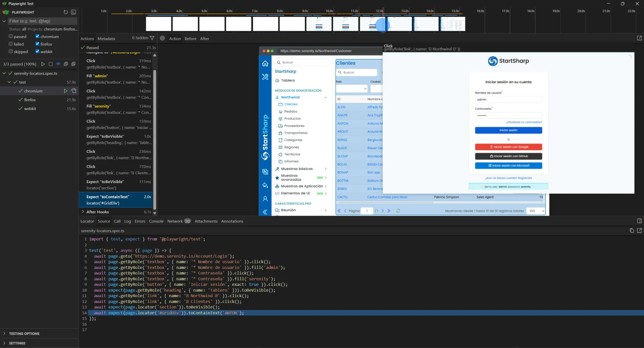Screen dimensions: 644x348
Task: Uncheck the chromium project checkbox
Action: point(37,36)
